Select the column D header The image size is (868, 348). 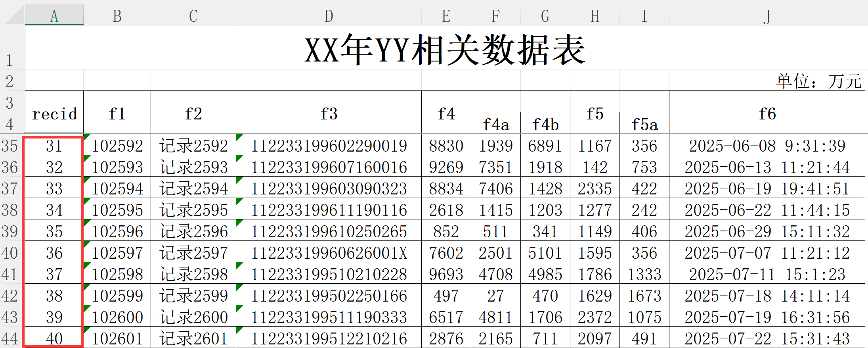[328, 16]
